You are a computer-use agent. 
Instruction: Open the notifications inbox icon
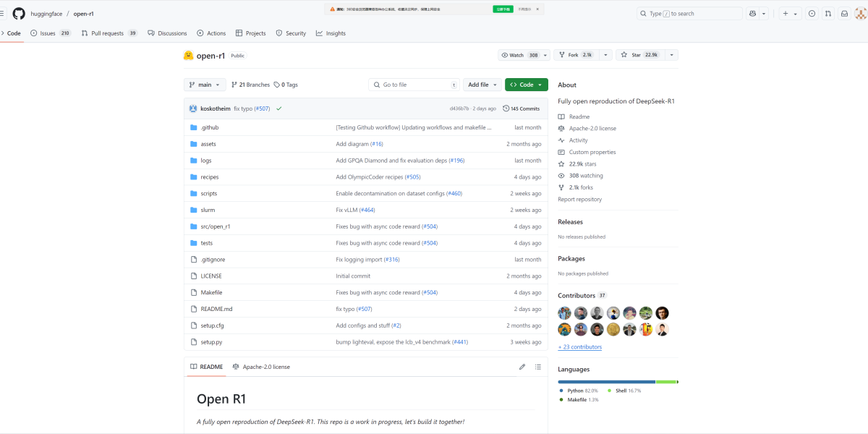tap(843, 14)
